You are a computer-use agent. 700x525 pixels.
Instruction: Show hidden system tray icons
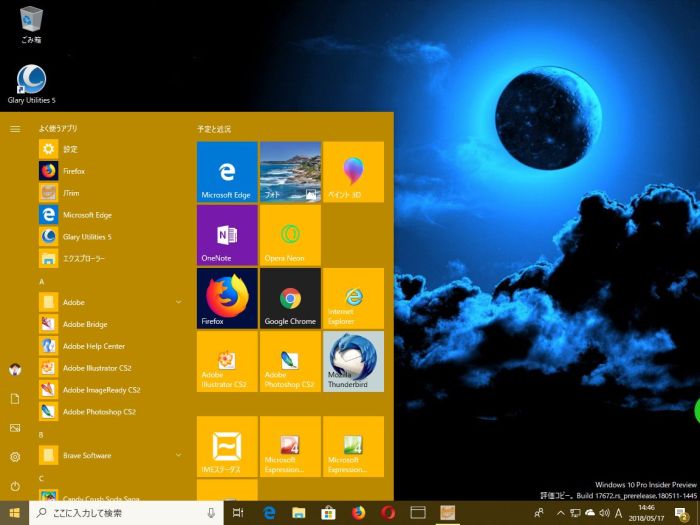click(x=560, y=513)
